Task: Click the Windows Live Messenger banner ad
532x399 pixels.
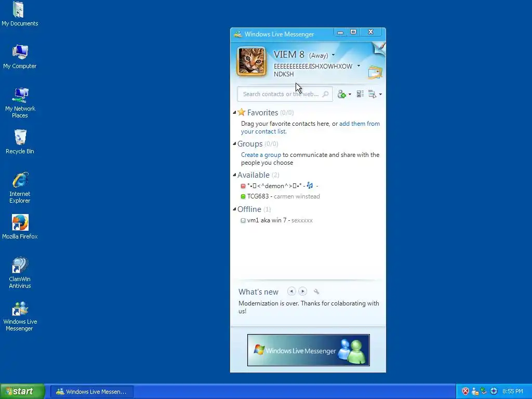Action: [309, 350]
